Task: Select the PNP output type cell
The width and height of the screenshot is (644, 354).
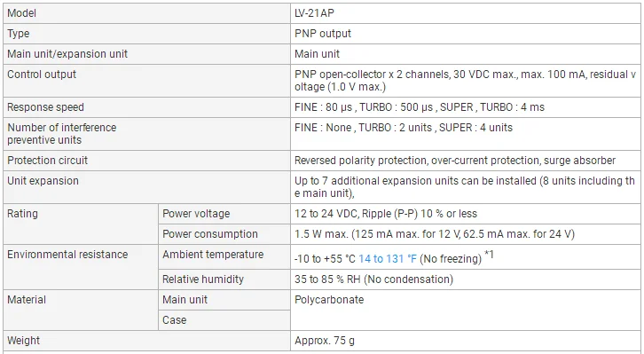Action: (x=466, y=34)
